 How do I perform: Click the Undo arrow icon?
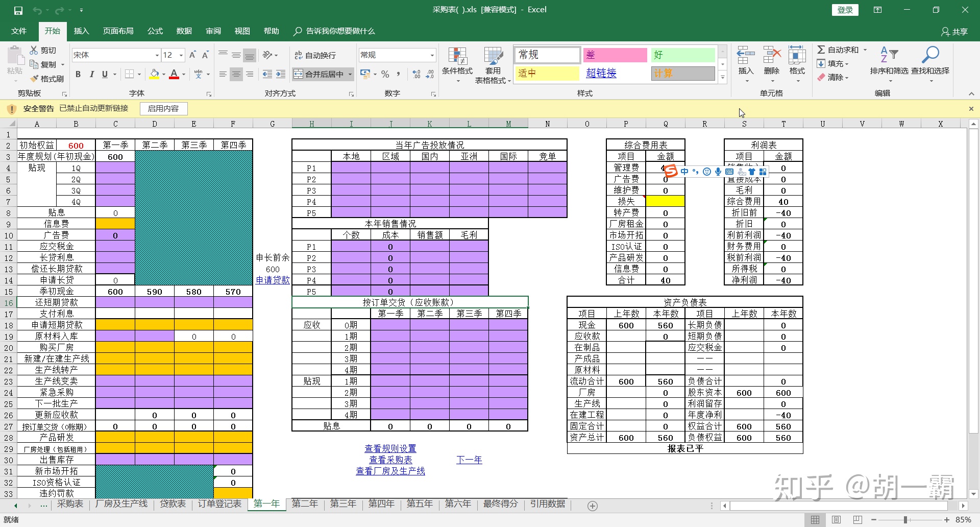(37, 10)
